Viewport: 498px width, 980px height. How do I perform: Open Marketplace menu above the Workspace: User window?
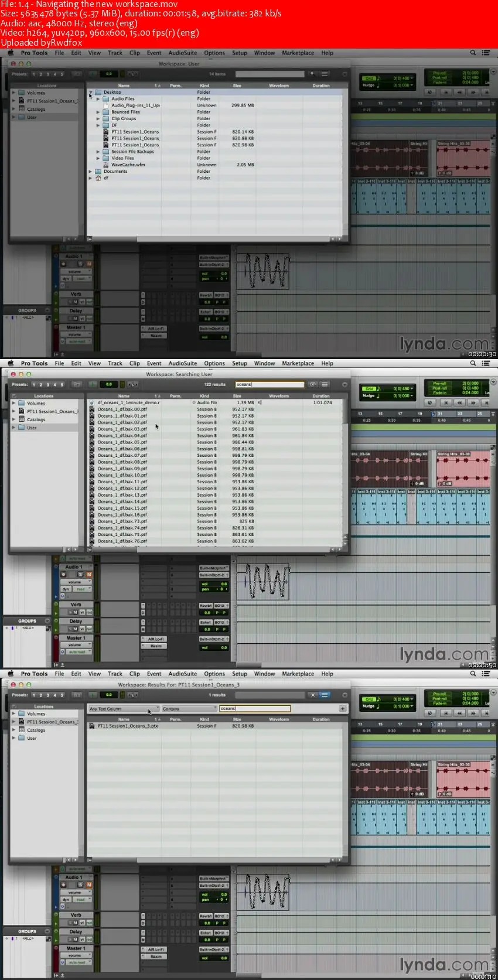click(x=298, y=53)
